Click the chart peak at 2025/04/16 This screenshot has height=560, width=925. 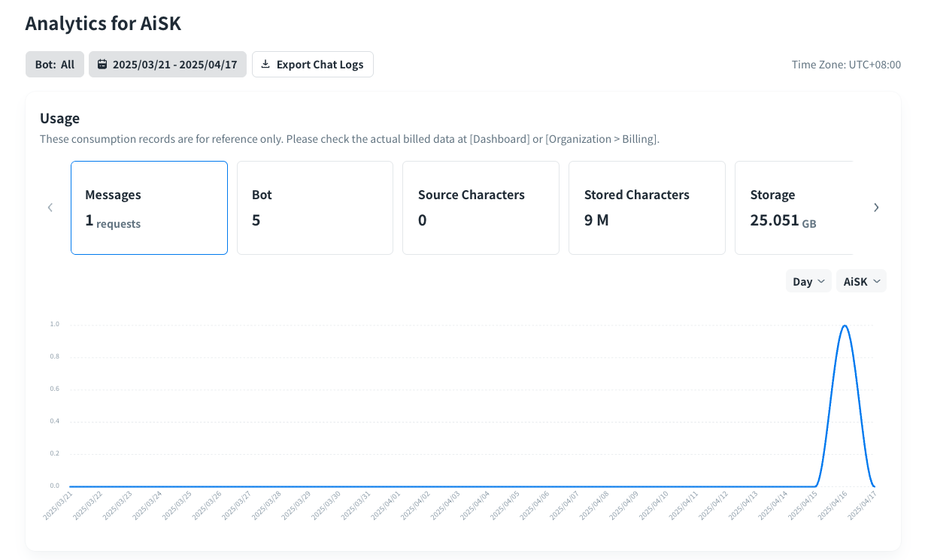coord(845,325)
